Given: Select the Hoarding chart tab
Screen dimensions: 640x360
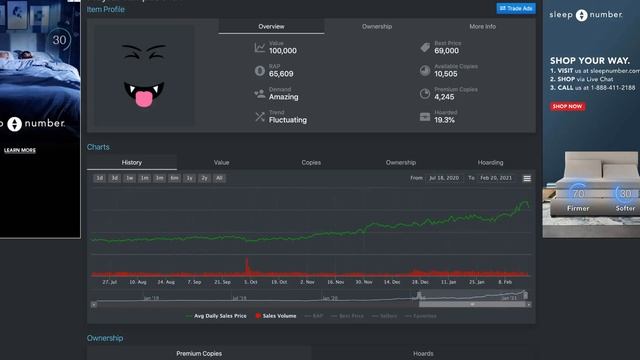Looking at the screenshot, I should (x=491, y=162).
